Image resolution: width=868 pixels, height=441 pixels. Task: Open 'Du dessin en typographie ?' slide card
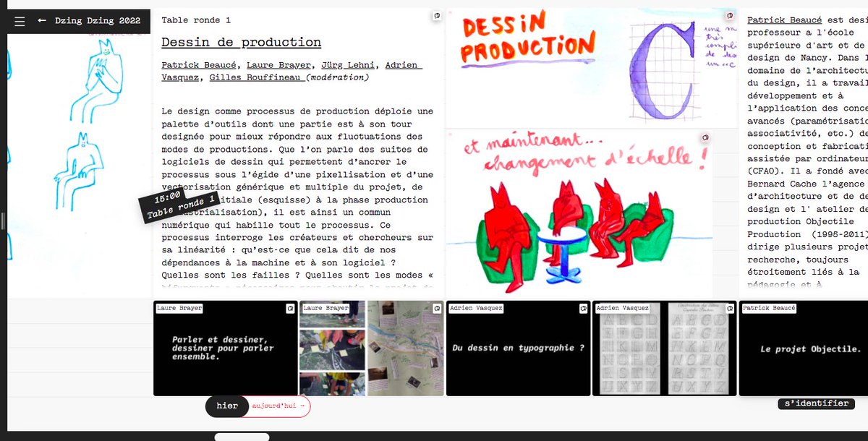tap(519, 348)
